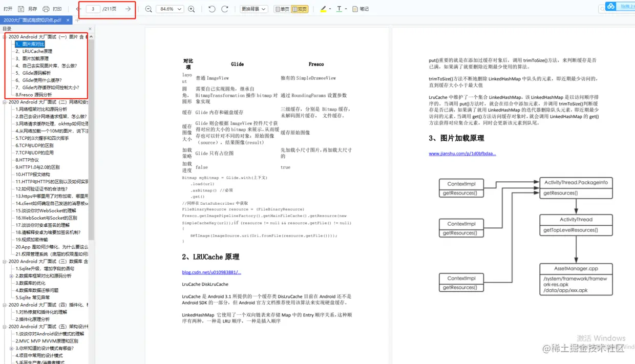
Task: Select outline item 8.Fresco 源码分析
Action: point(34,95)
